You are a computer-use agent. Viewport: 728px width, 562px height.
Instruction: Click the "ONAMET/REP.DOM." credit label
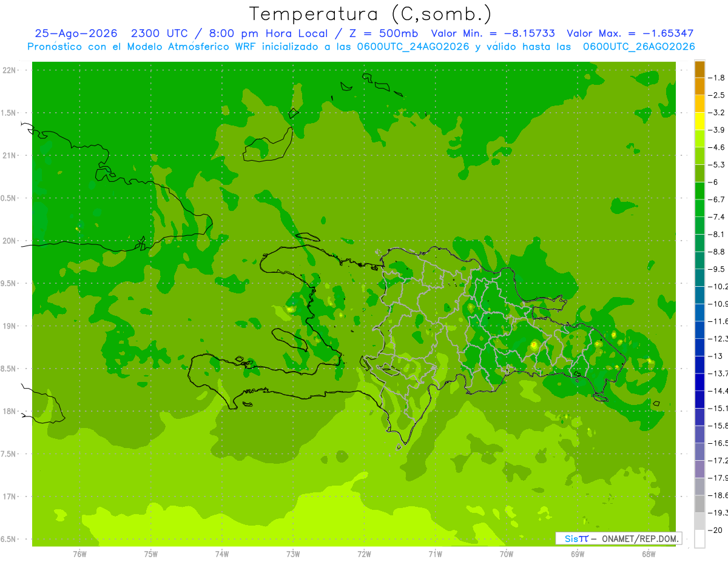point(639,538)
